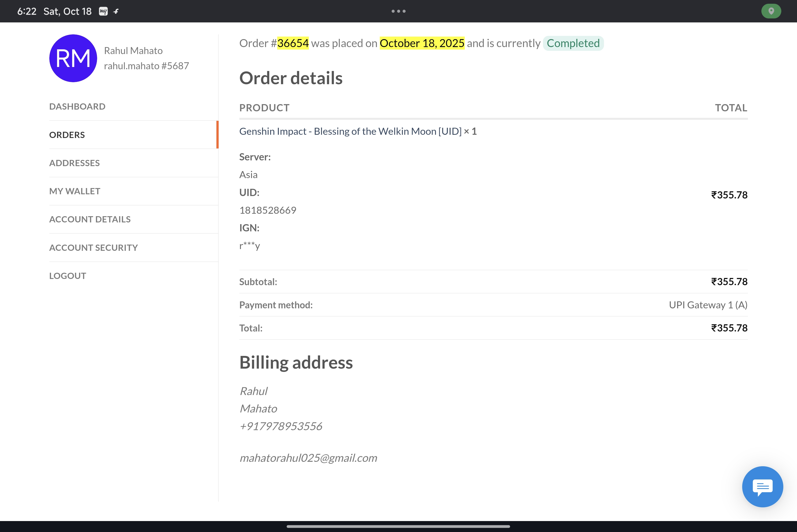Click the billing phone number

coord(281,426)
